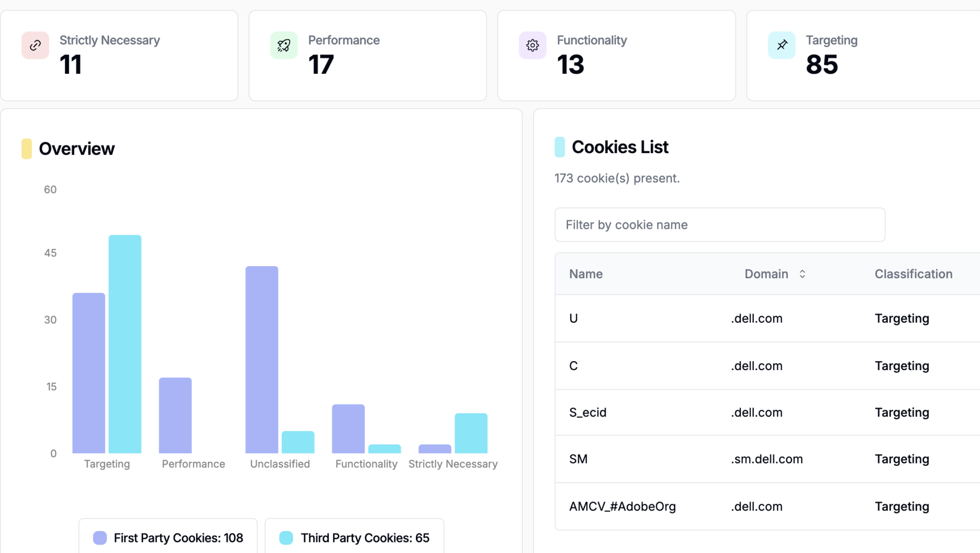Click the Strictly Necessary link icon
The height and width of the screenshot is (553, 980).
pos(35,45)
